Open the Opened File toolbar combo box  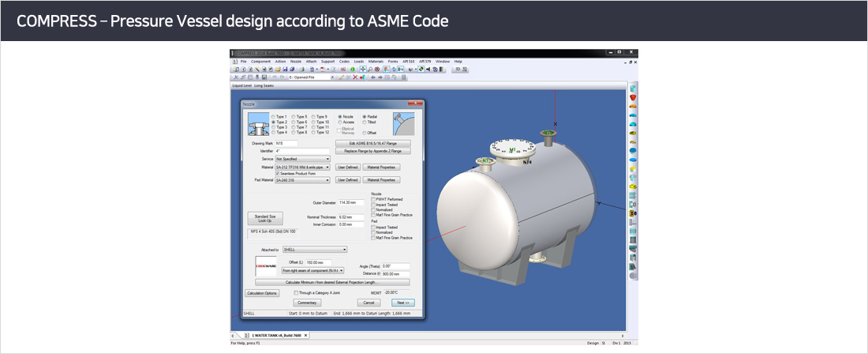coord(312,77)
